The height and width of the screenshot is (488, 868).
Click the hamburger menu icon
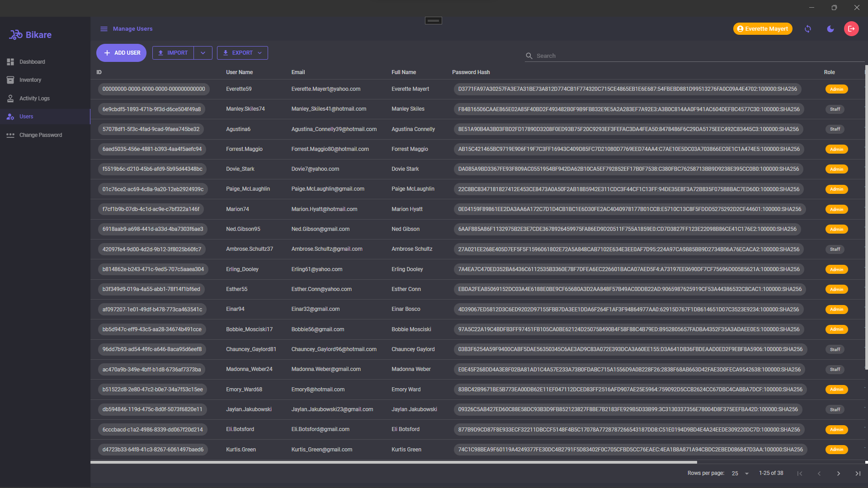coord(104,29)
